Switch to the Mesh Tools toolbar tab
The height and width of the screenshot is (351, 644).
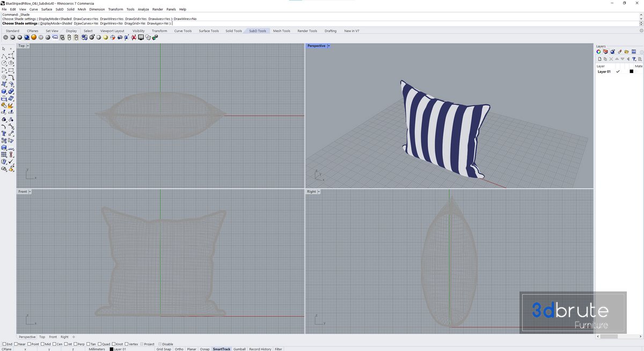pos(281,31)
